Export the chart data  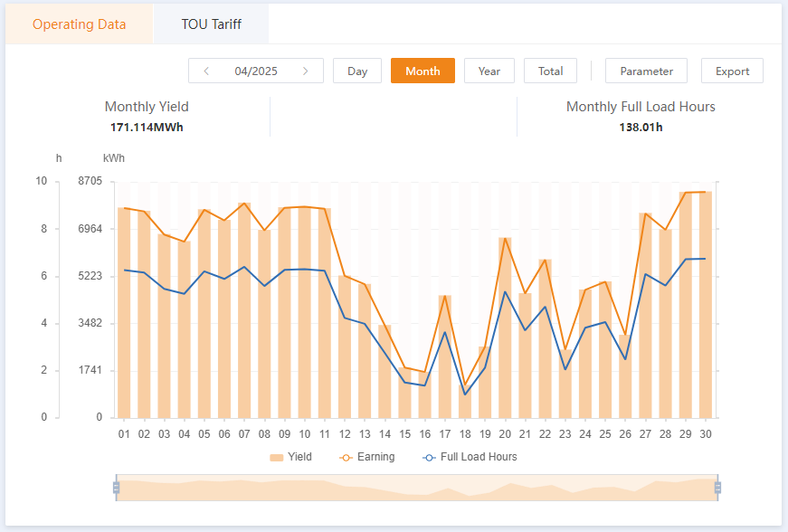click(732, 71)
